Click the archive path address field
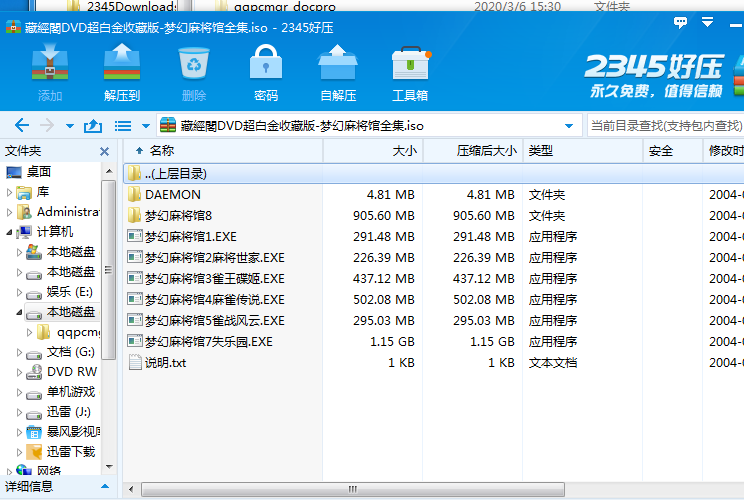Image resolution: width=744 pixels, height=500 pixels. click(x=369, y=126)
